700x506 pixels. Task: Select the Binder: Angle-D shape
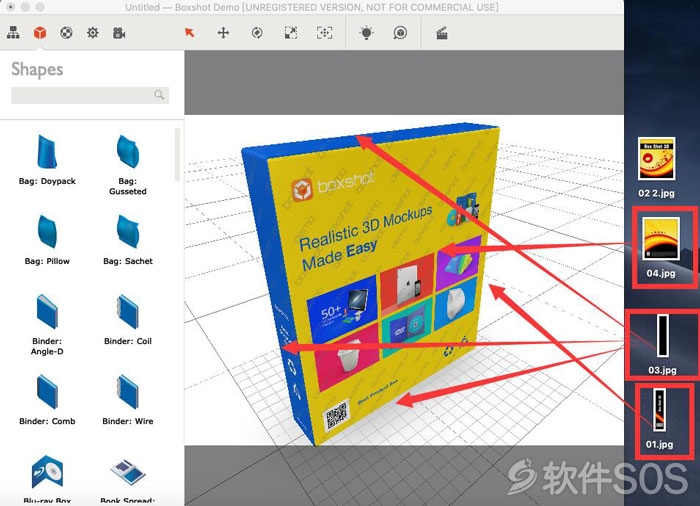(47, 324)
